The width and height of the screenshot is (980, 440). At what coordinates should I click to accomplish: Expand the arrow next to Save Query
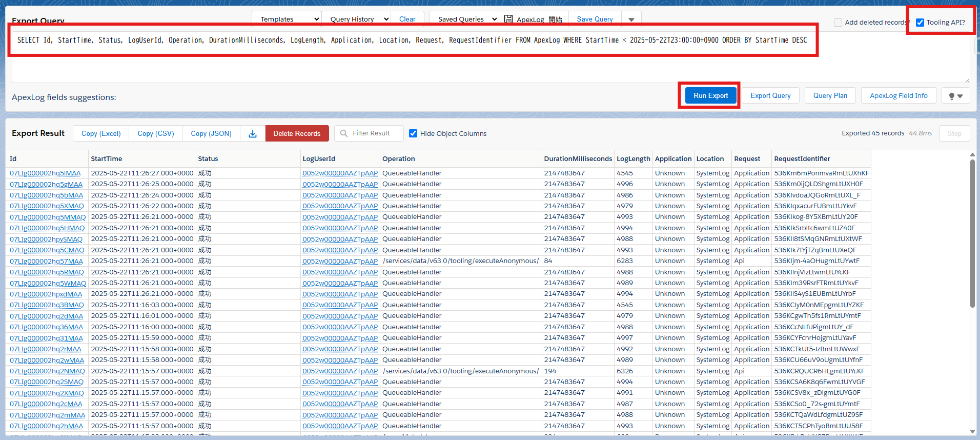631,19
